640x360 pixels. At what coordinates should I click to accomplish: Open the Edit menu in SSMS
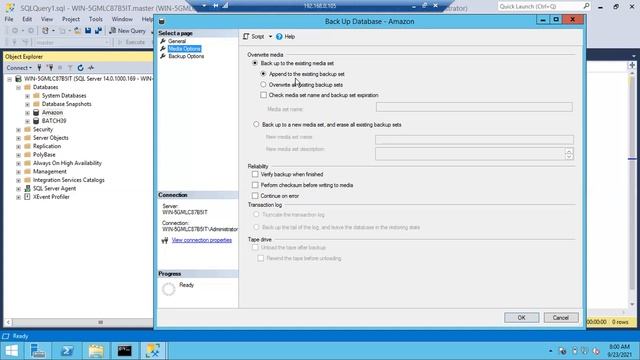pyautogui.click(x=27, y=19)
